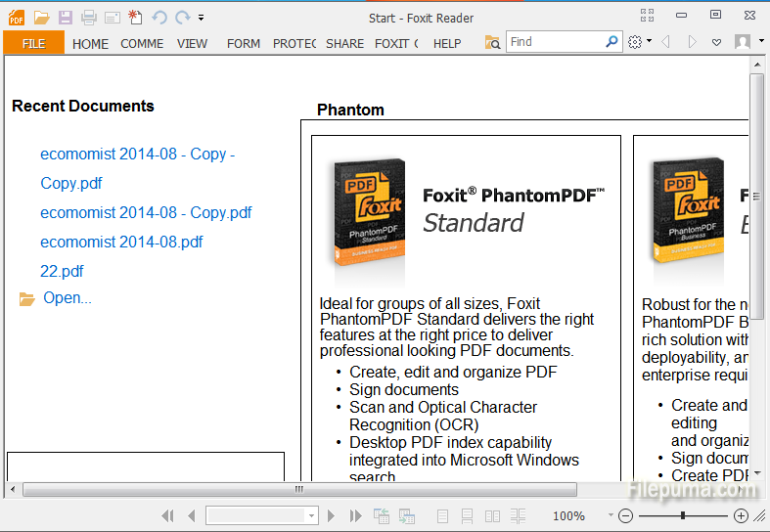Viewport: 770px width, 532px height.
Task: Open 22.pdf from Recent Documents
Action: coord(62,271)
